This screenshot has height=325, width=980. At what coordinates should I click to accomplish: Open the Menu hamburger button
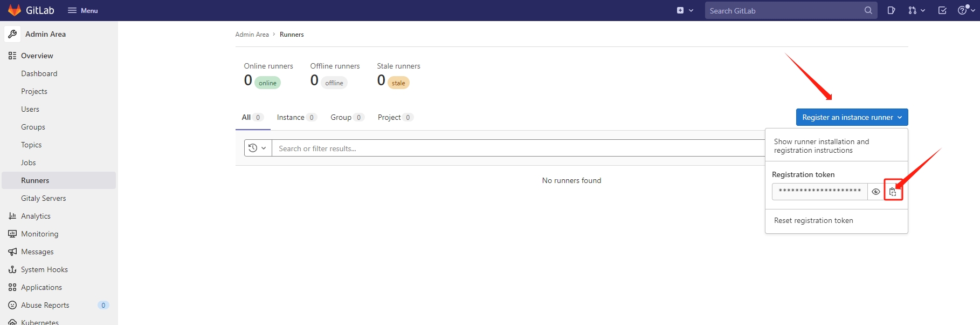click(x=82, y=10)
